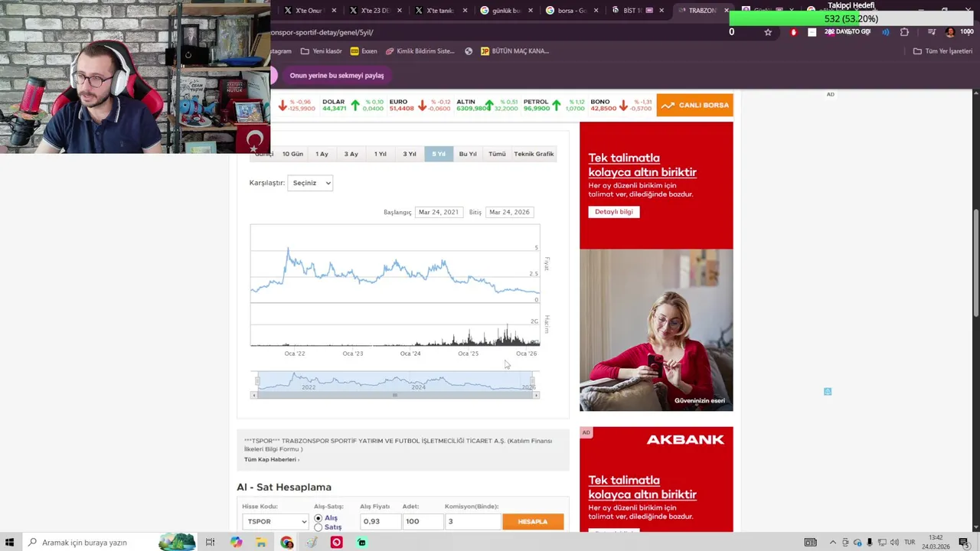Open Chrome profile avatar
The image size is (980, 551).
950,32
